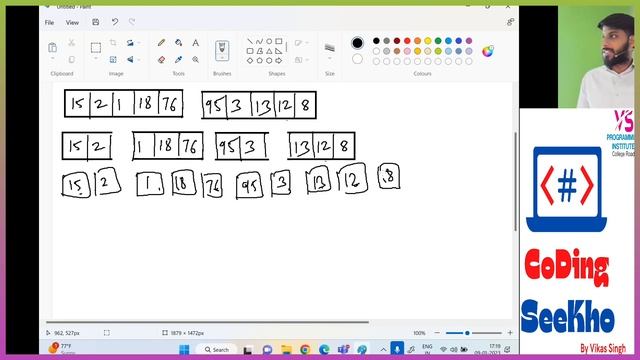Pick the red colour swatch
The height and width of the screenshot is (360, 640).
(x=407, y=41)
